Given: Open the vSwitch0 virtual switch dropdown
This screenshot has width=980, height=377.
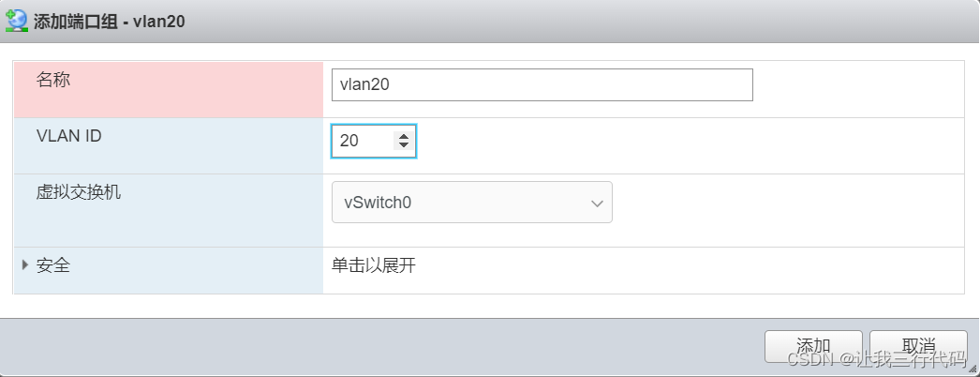Looking at the screenshot, I should click(x=472, y=202).
